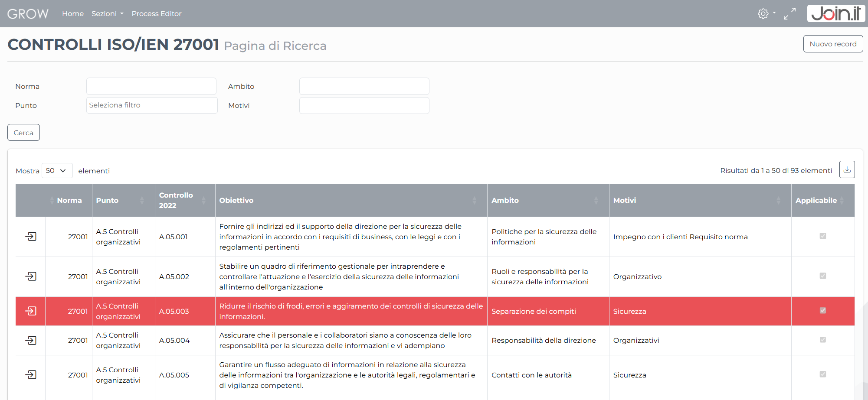
Task: Download results with export icon
Action: coord(847,170)
